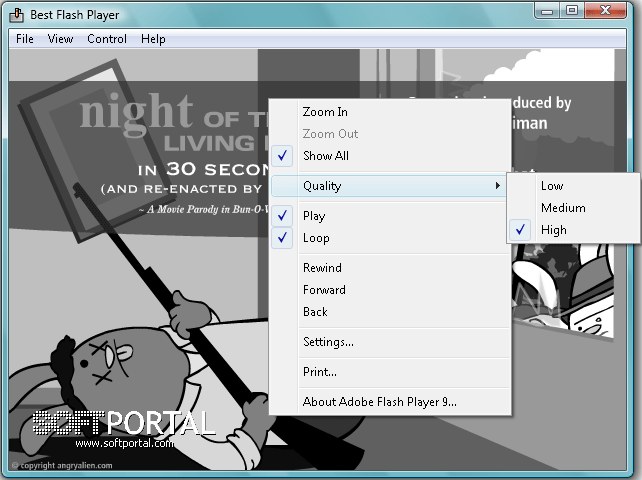Toggle the Play option

click(x=390, y=216)
